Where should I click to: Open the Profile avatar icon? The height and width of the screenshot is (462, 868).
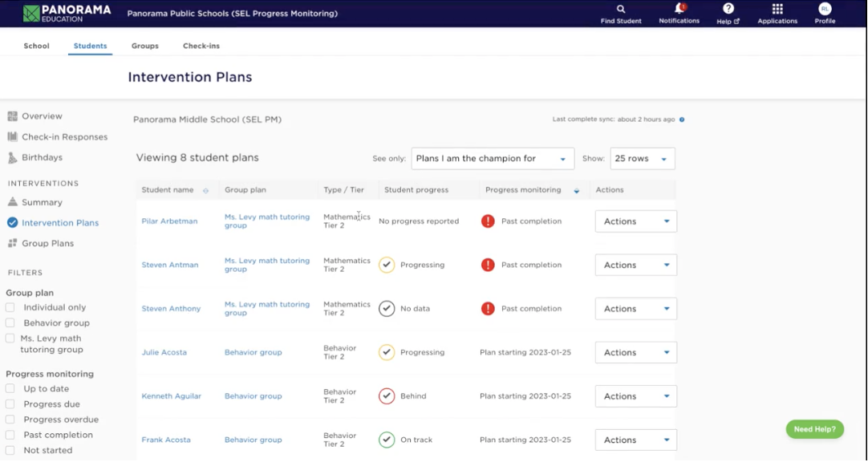825,9
